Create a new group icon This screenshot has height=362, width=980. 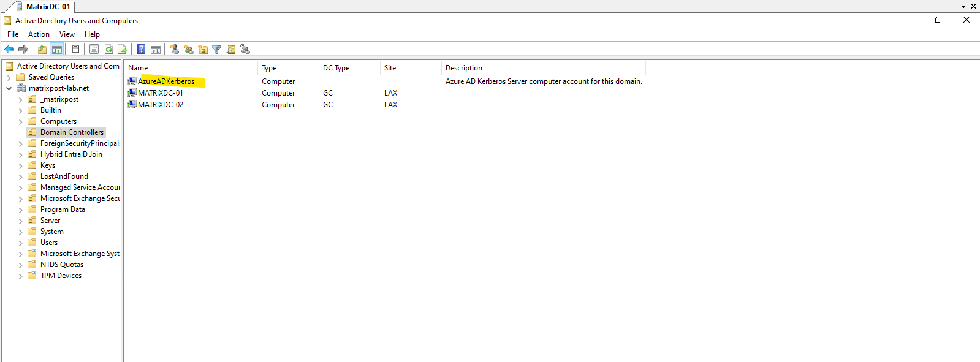[189, 50]
